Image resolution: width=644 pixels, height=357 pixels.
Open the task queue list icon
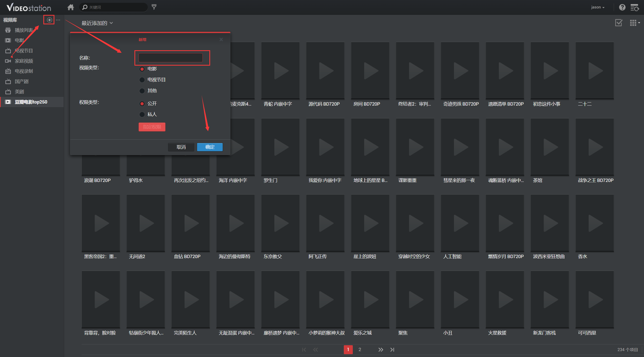pos(635,7)
